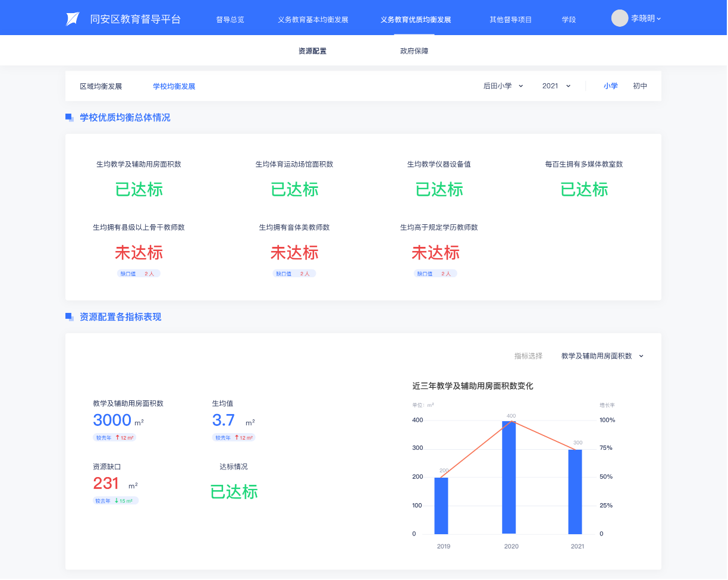Click the red up arrow under 3000 m²
This screenshot has height=580, width=728.
118,438
